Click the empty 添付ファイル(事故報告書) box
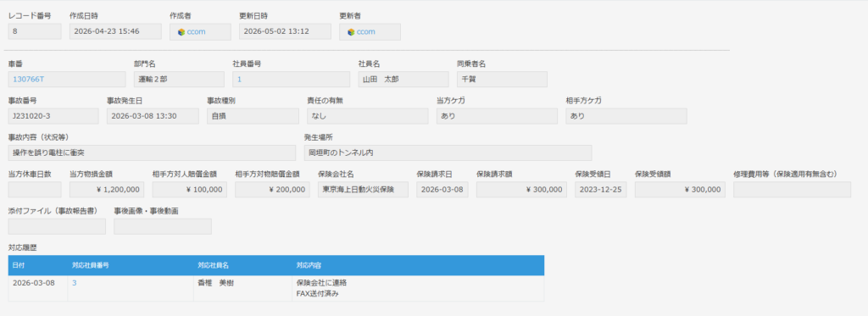868x316 pixels. (x=57, y=226)
